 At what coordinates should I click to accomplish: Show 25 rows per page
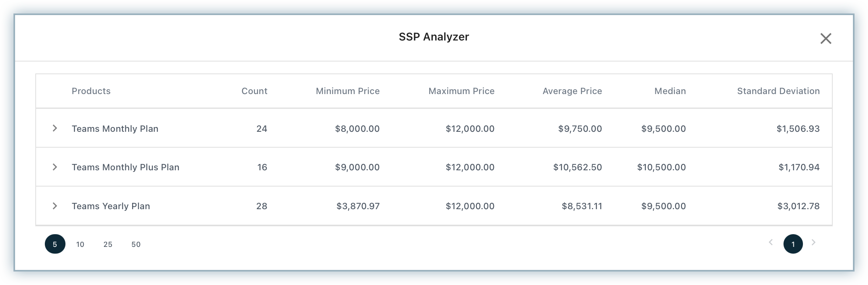coord(108,244)
